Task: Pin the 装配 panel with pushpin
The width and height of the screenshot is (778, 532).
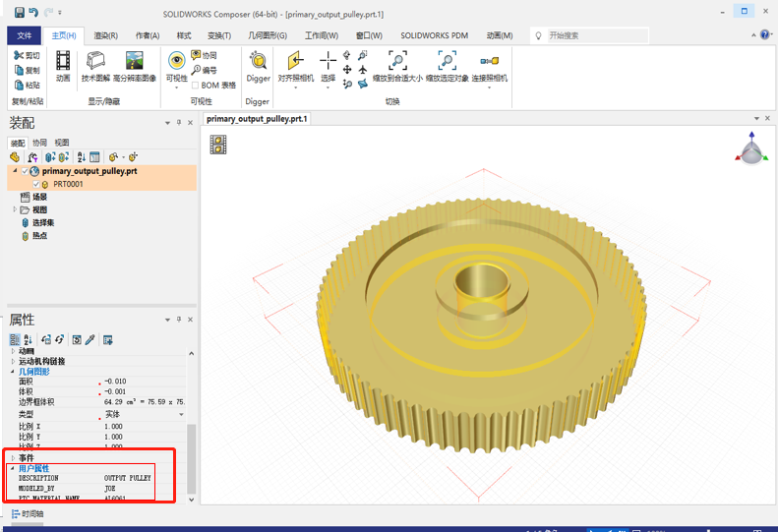Action: 179,123
